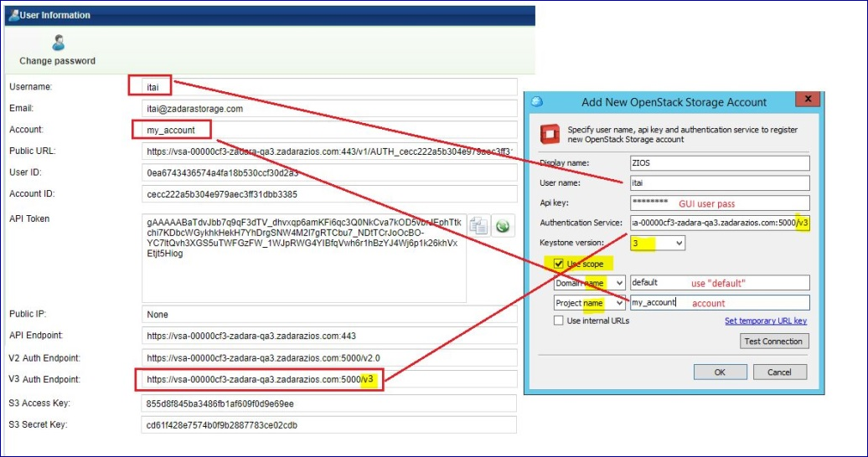Click the Change password label
Image resolution: width=868 pixels, height=457 pixels.
point(58,61)
